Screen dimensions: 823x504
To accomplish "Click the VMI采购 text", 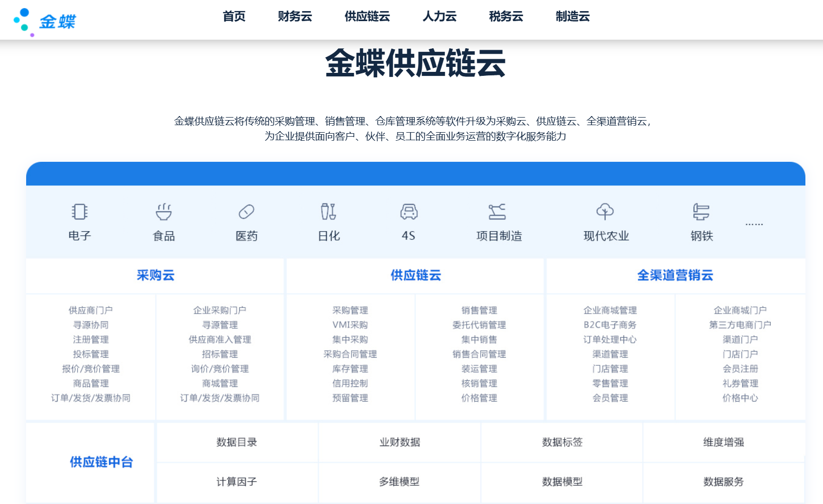I will coord(350,325).
